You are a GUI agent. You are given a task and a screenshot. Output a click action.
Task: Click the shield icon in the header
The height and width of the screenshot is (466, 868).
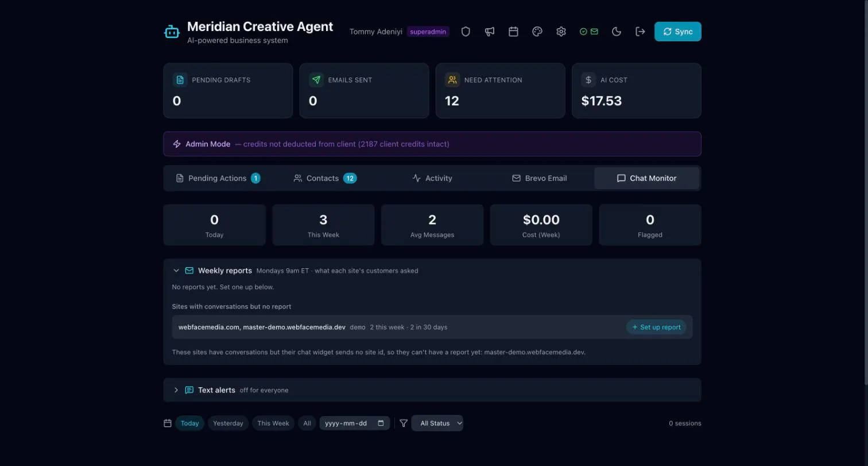click(466, 32)
